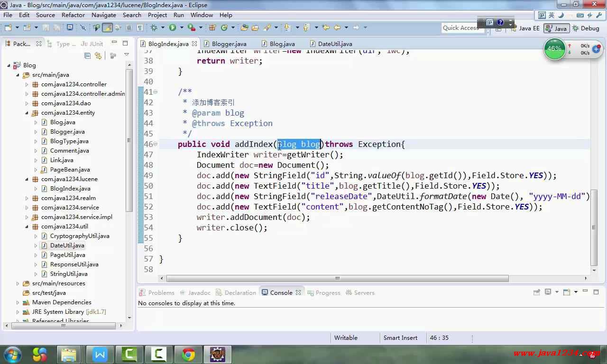The width and height of the screenshot is (607, 364).
Task: Minimize the Package Explorer panel
Action: click(114, 43)
